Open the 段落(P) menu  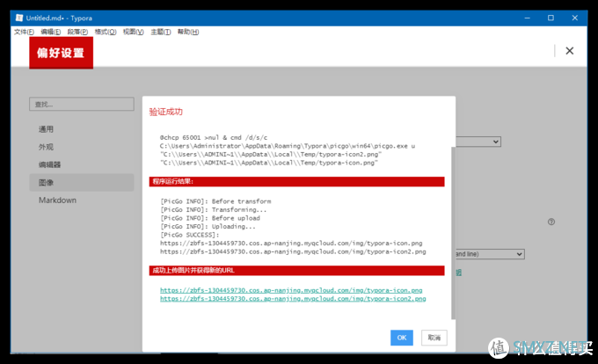(77, 32)
